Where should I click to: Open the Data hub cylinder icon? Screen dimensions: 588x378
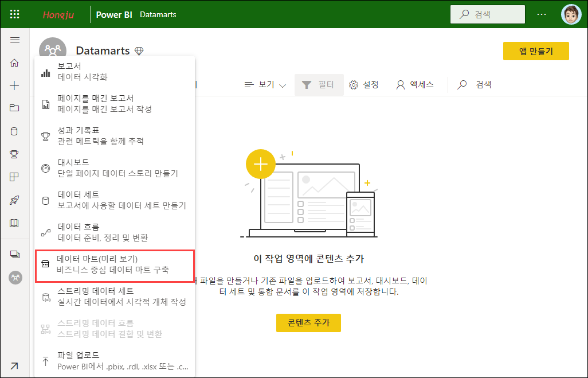[14, 131]
